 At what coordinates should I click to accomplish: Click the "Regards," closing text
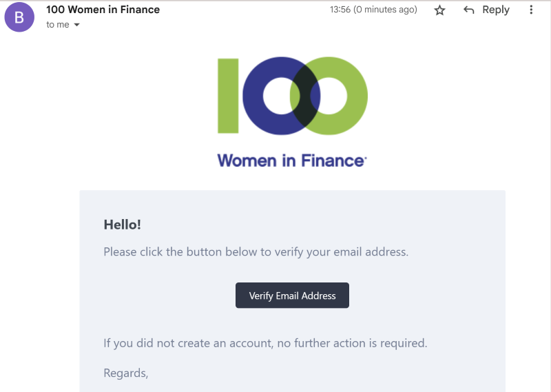point(126,373)
